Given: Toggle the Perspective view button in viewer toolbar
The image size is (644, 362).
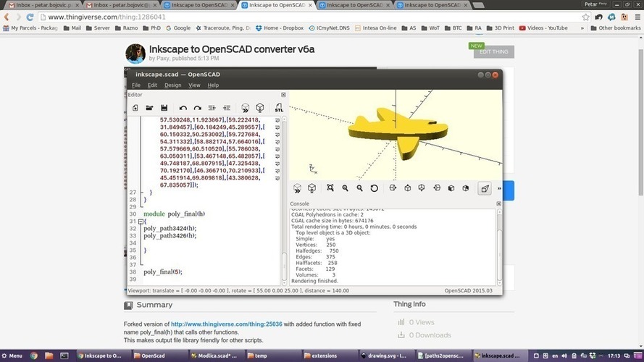Looking at the screenshot, I should coord(485,188).
